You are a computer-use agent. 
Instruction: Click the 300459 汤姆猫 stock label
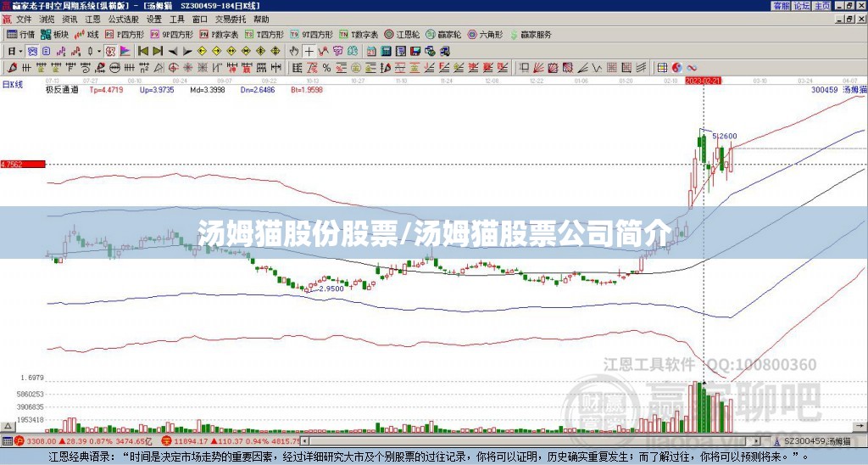point(838,89)
